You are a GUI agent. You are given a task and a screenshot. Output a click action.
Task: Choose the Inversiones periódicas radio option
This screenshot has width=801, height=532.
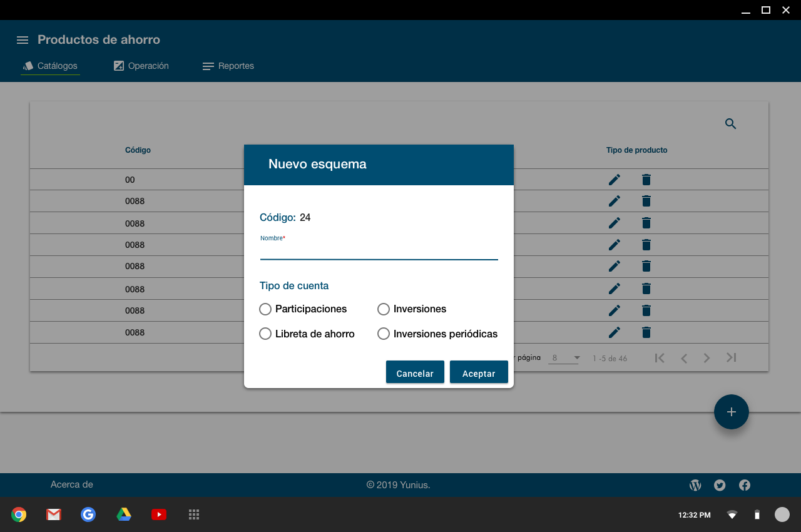[x=384, y=334]
